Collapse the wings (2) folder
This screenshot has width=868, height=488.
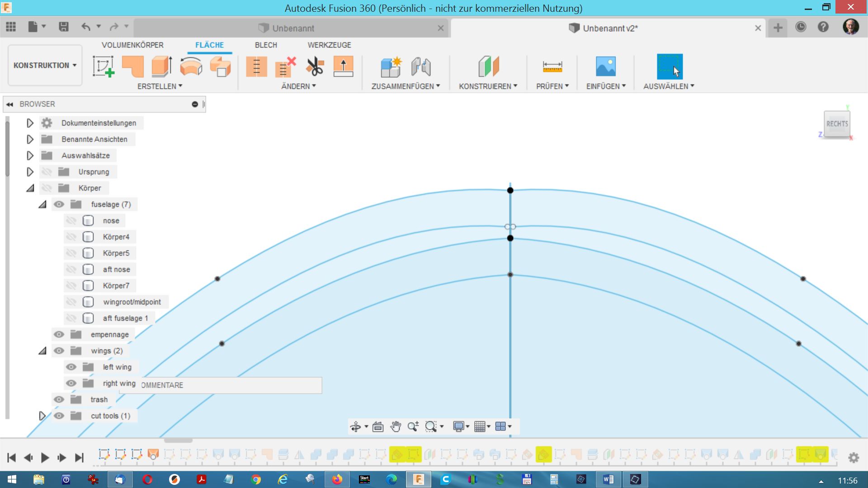pos(42,351)
